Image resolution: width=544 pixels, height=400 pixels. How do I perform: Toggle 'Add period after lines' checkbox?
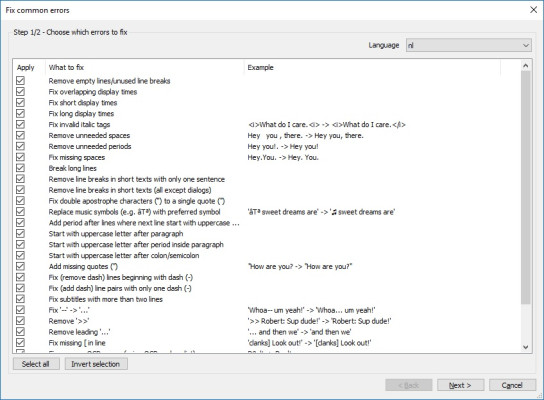point(20,223)
